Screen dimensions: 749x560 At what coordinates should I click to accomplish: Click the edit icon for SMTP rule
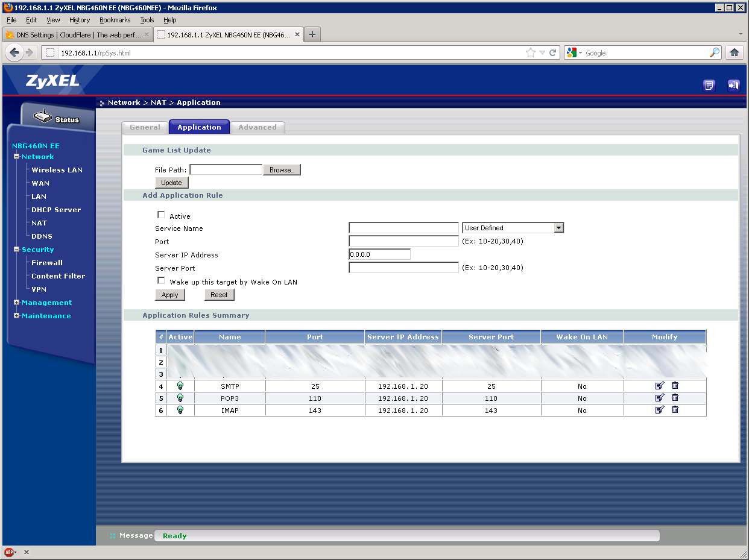coord(659,386)
